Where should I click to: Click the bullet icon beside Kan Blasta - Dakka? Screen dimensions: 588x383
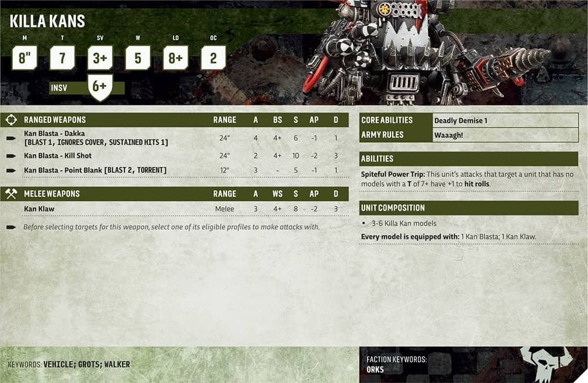coord(11,138)
